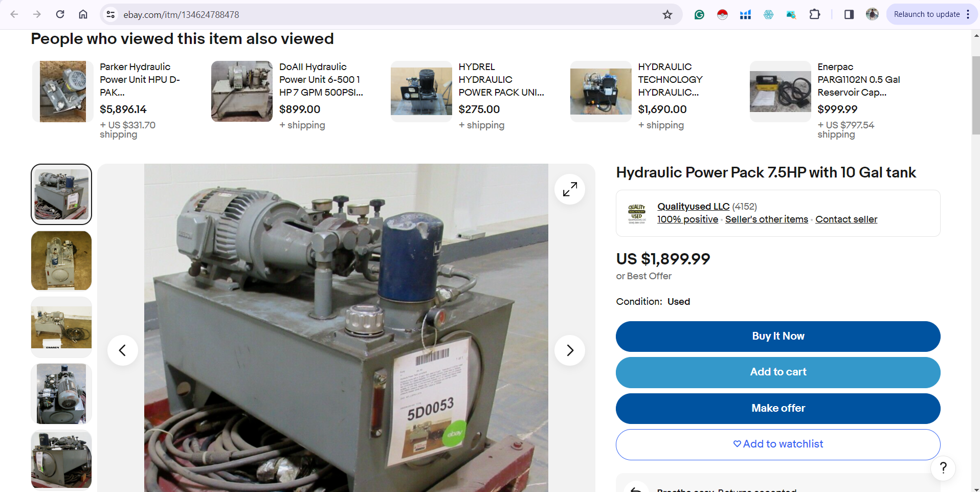980x492 pixels.
Task: Open the Chrome profile avatar
Action: tap(872, 14)
